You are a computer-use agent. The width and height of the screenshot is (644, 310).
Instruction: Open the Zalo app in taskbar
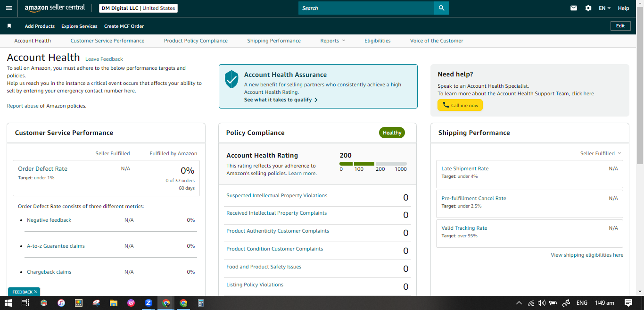(x=148, y=303)
